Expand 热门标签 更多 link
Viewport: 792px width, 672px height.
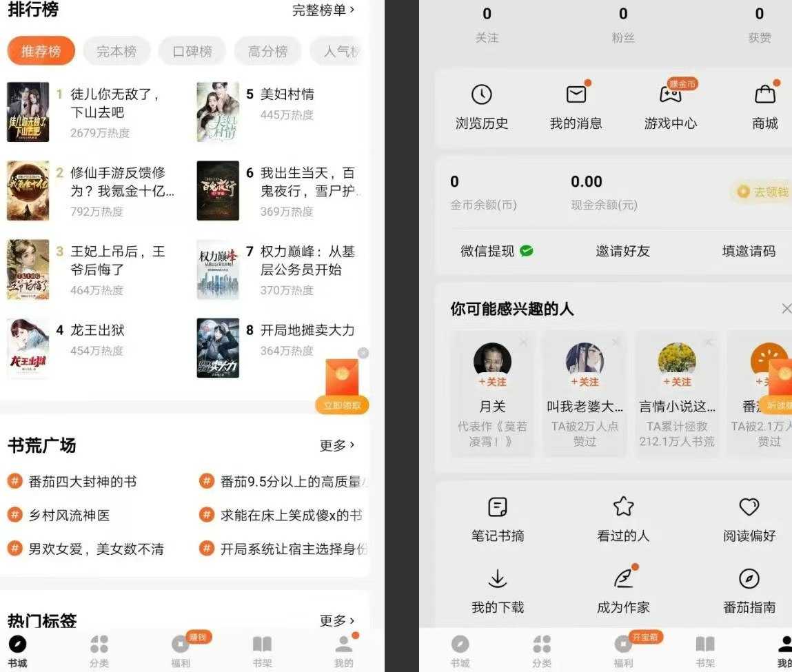(337, 621)
